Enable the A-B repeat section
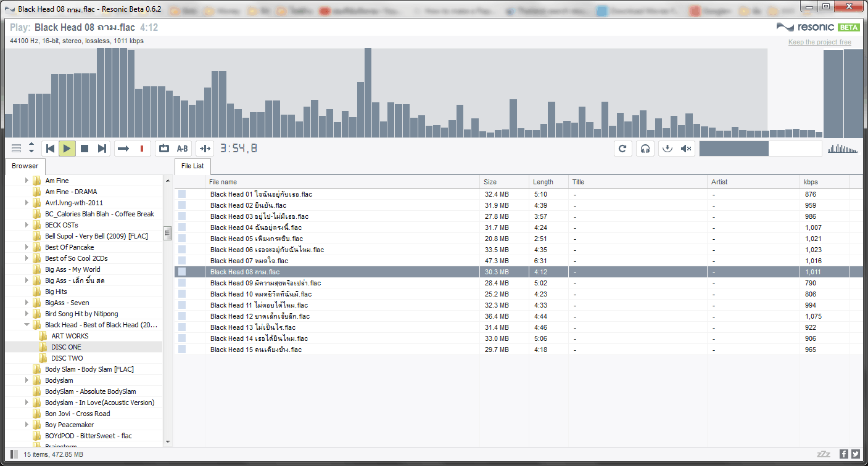The width and height of the screenshot is (868, 466). point(183,149)
